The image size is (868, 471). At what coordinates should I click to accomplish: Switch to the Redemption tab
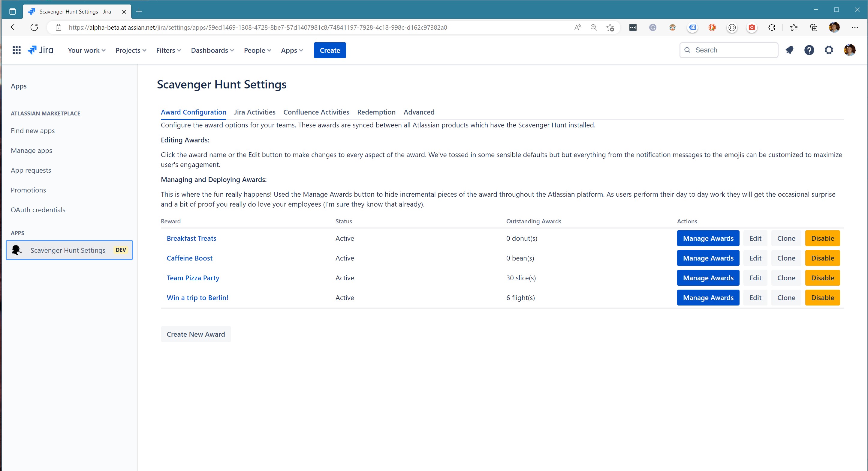coord(376,112)
